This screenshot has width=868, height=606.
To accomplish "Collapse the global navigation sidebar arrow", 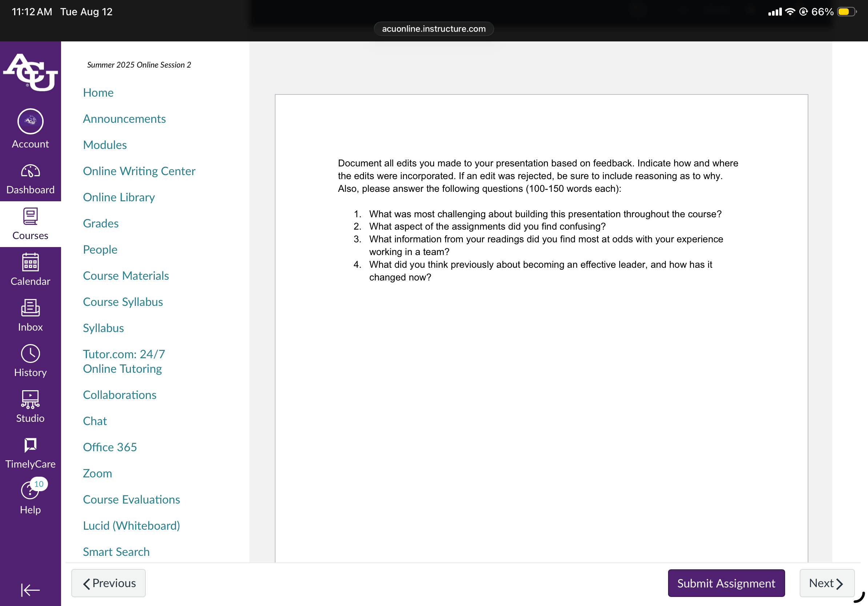I will [x=30, y=590].
